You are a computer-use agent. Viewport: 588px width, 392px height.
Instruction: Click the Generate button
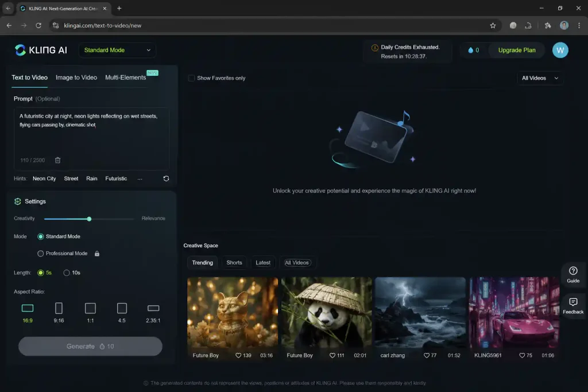pos(90,346)
